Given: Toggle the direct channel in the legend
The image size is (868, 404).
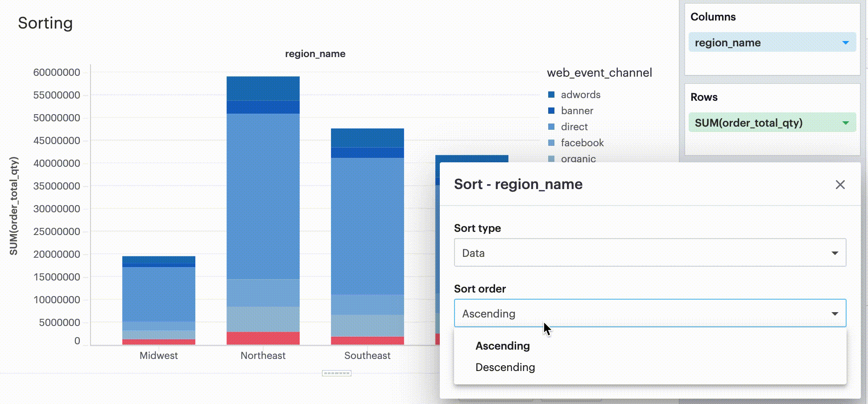Looking at the screenshot, I should click(x=574, y=127).
